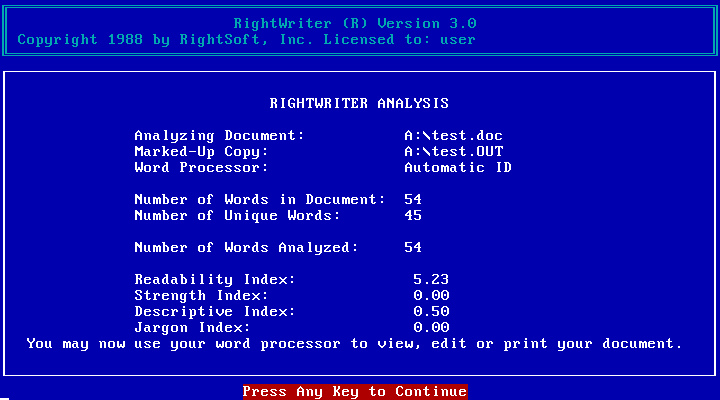
Task: Select the Strength Index value 0.00
Action: pyautogui.click(x=431, y=296)
